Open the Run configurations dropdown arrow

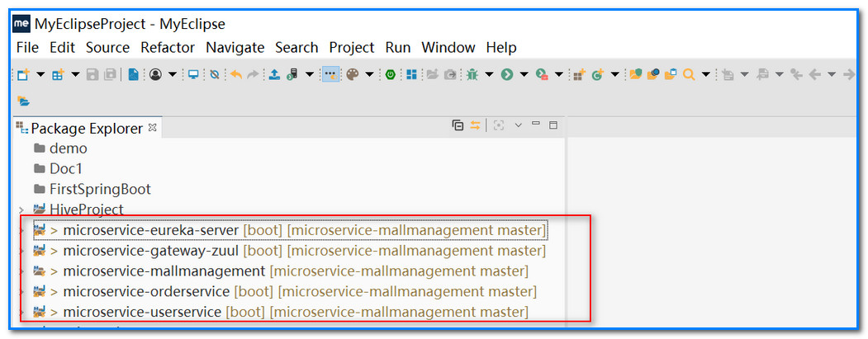tap(524, 75)
